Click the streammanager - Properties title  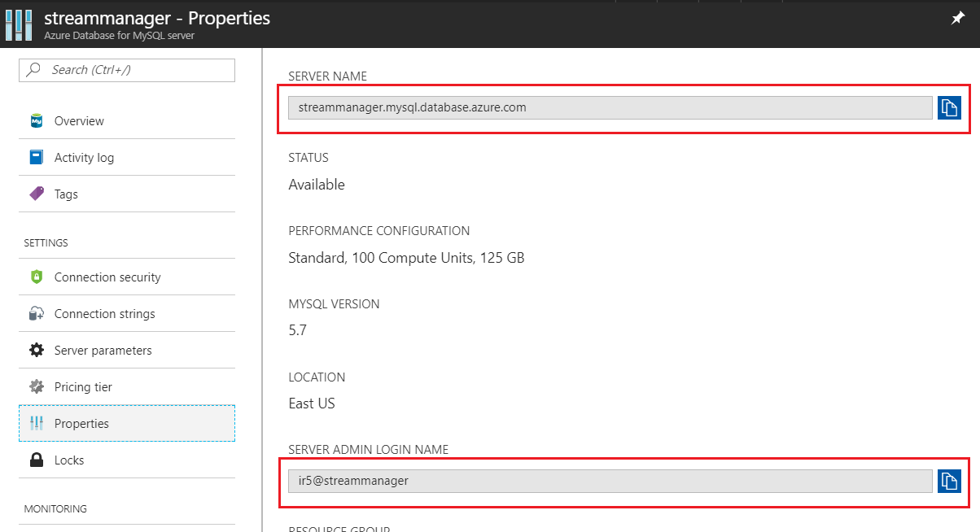click(157, 17)
